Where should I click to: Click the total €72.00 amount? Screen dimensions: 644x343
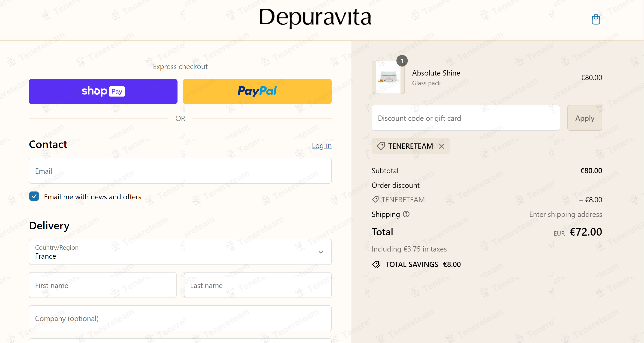586,232
